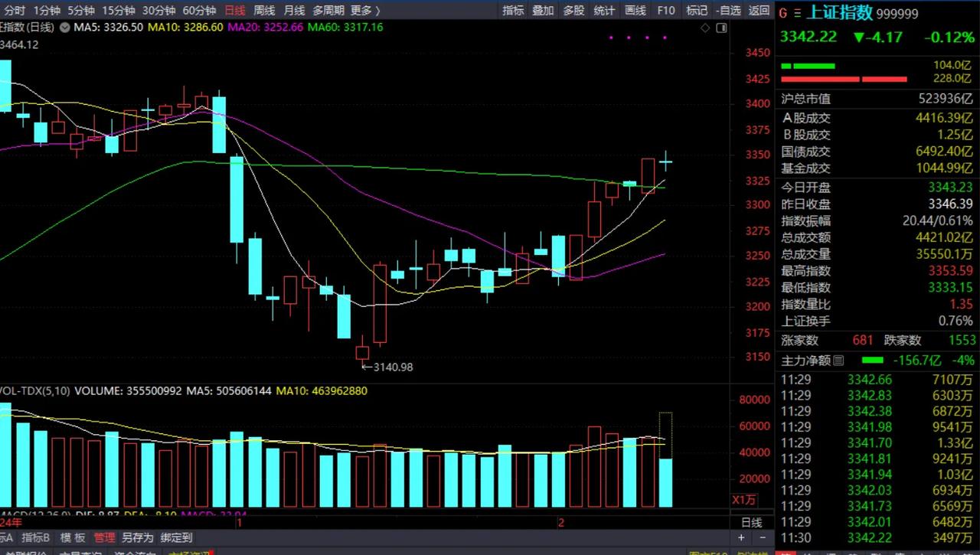Open the list icon beside 主力净额
Viewport: 980px width, 555px height.
(838, 361)
